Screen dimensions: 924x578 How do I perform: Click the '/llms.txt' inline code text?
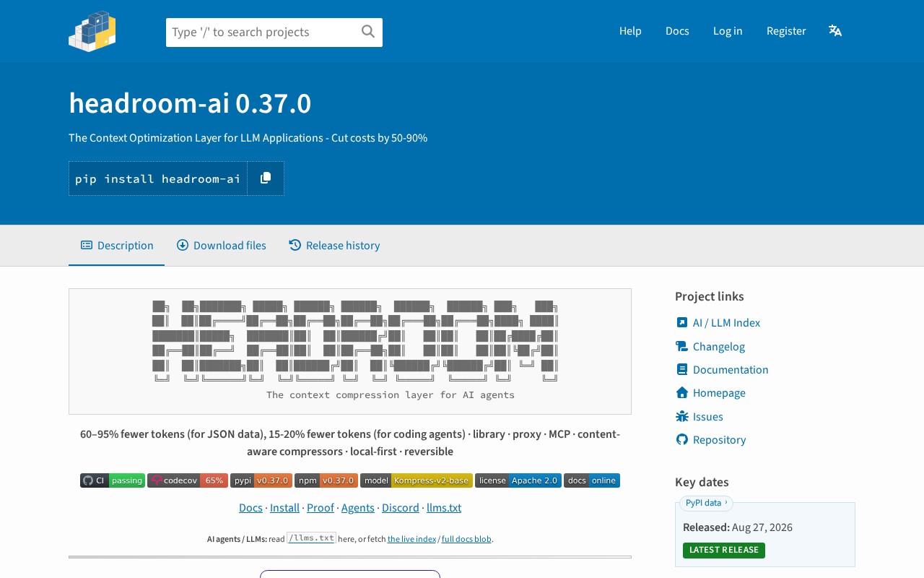(x=311, y=538)
